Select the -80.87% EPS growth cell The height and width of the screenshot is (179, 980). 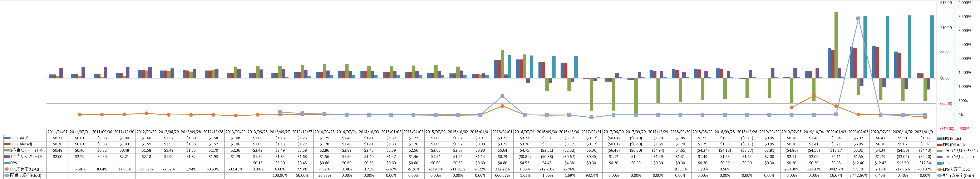point(925,169)
